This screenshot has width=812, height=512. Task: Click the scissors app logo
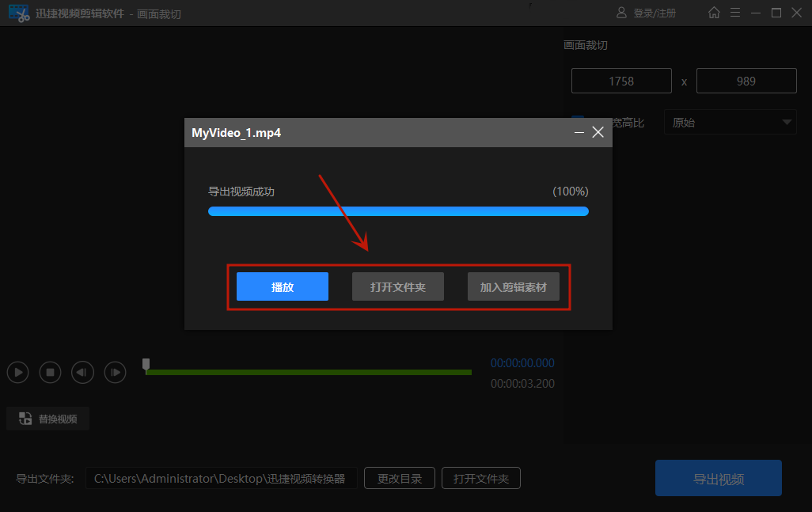[19, 13]
